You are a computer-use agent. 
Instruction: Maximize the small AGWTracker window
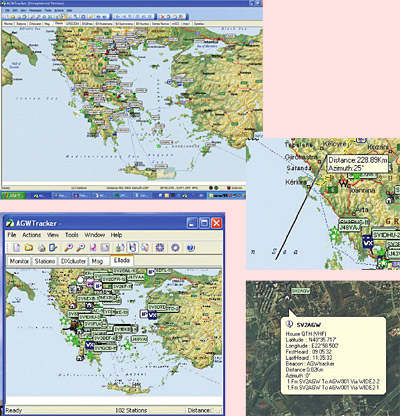point(204,223)
